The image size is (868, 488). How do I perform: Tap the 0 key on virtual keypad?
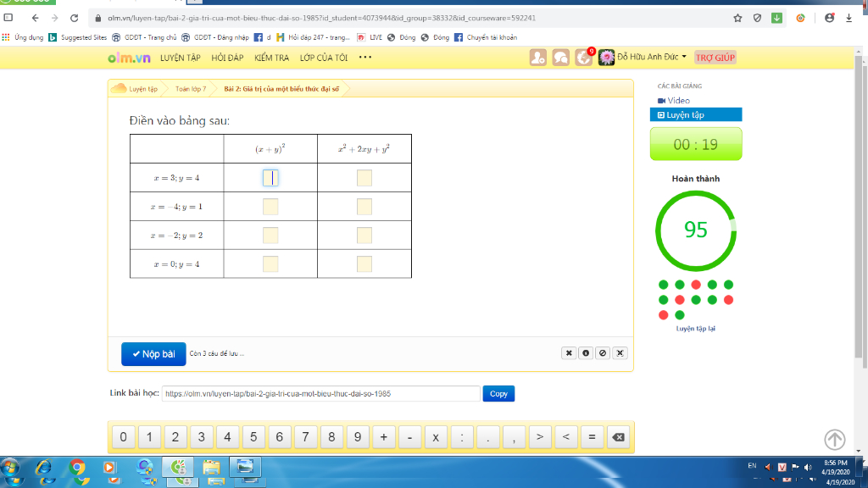(x=124, y=437)
